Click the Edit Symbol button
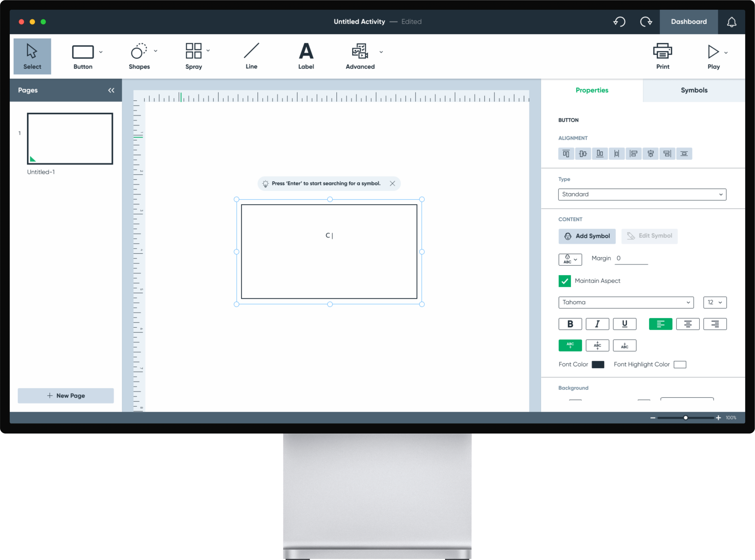This screenshot has width=755, height=560. 649,236
